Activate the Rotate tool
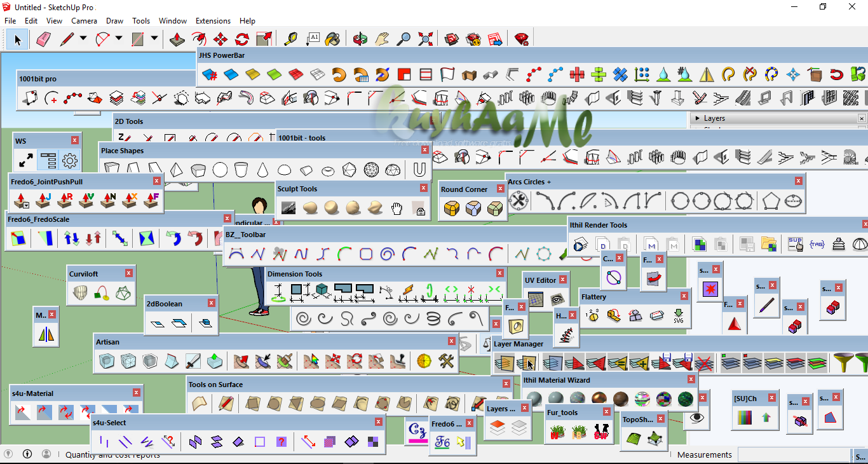868x464 pixels. click(242, 39)
